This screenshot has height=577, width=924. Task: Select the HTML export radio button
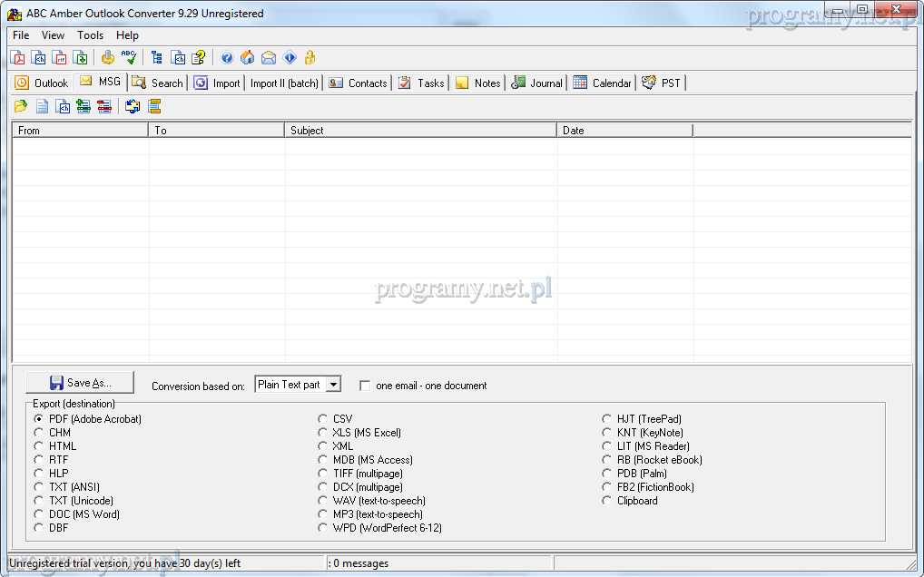pyautogui.click(x=39, y=446)
